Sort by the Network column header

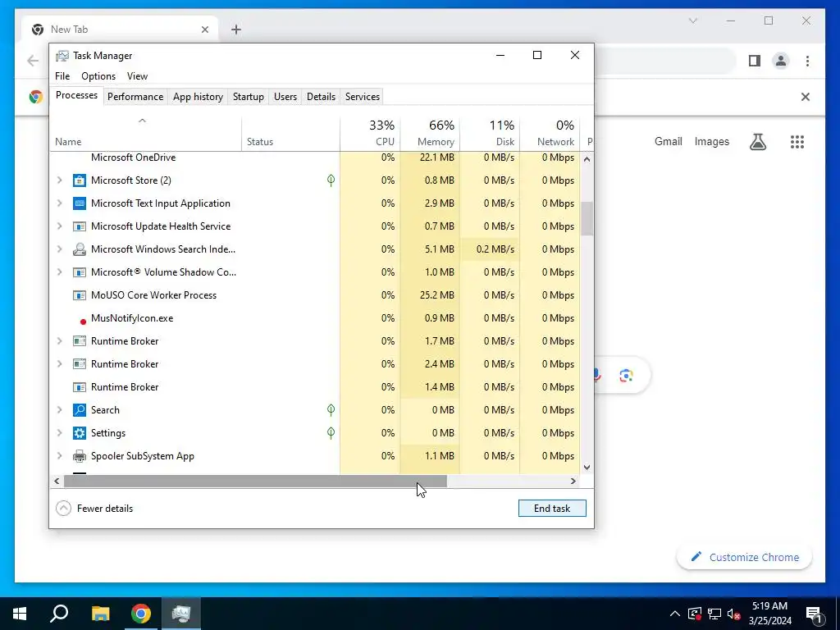(550, 133)
